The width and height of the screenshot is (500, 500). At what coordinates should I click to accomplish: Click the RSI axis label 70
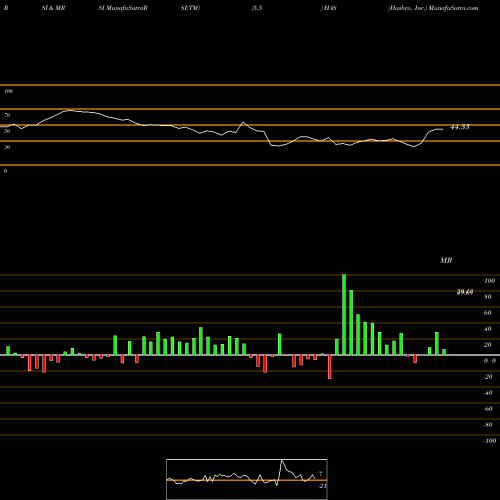(x=7, y=115)
